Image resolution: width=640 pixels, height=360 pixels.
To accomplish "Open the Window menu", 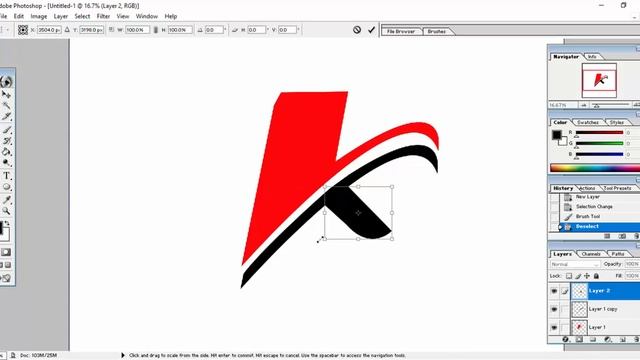I will (147, 16).
